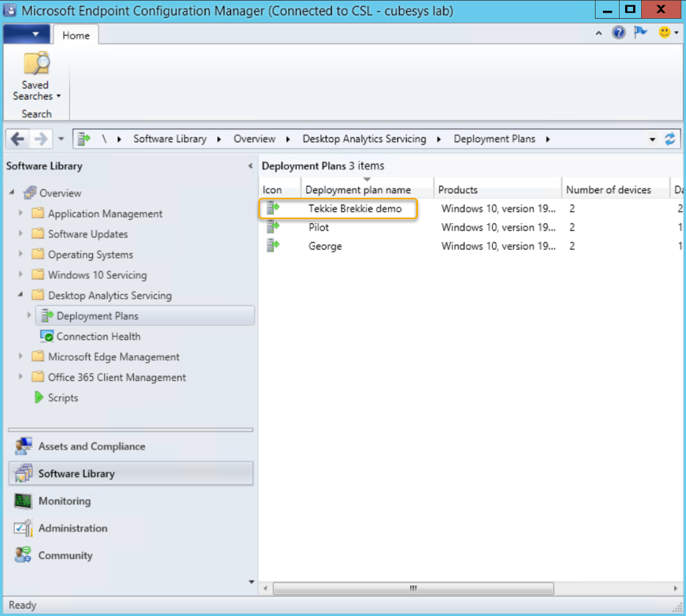Collapse the Desktop Analytics Servicing node
The image size is (686, 616).
point(21,295)
